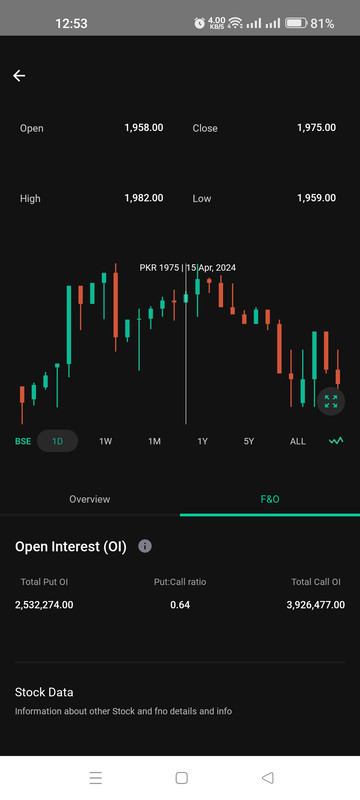The width and height of the screenshot is (360, 800).
Task: Open fullscreen chart expand icon
Action: (x=331, y=402)
